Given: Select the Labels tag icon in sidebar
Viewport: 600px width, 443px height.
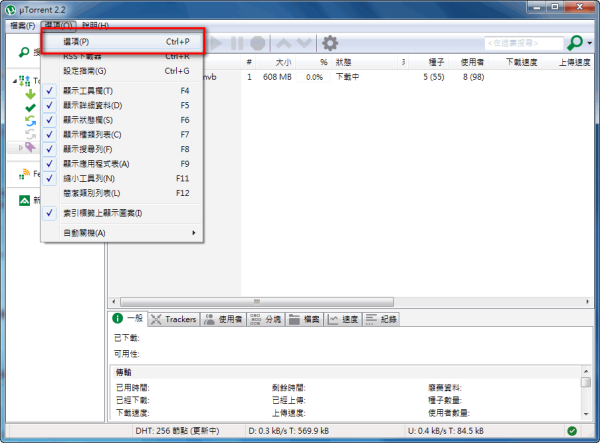Looking at the screenshot, I should 30,147.
